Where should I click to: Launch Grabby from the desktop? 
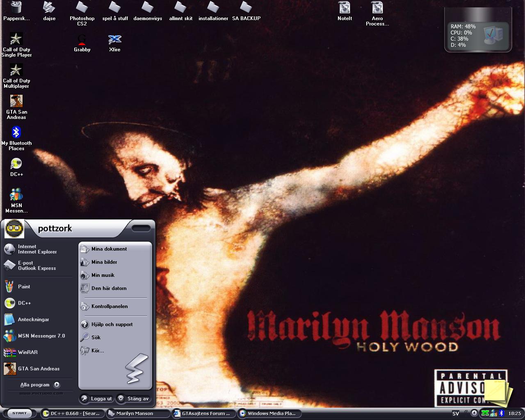coord(82,42)
